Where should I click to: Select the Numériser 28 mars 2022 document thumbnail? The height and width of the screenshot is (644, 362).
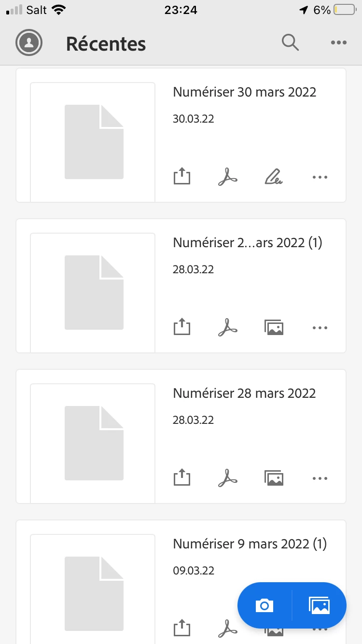(x=93, y=443)
